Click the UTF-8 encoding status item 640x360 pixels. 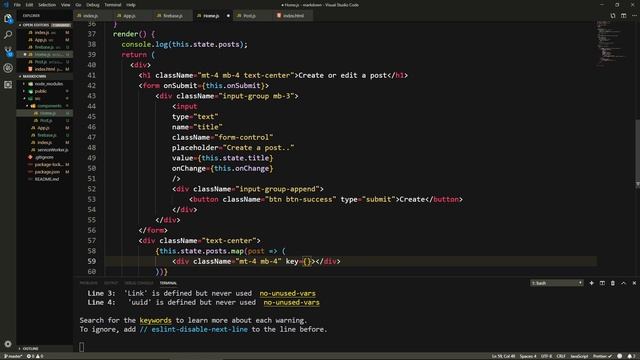click(x=546, y=356)
